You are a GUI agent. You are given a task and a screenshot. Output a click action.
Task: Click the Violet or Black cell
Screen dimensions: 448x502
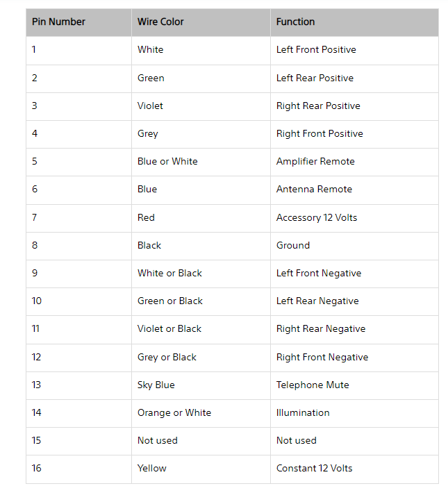tap(201, 329)
